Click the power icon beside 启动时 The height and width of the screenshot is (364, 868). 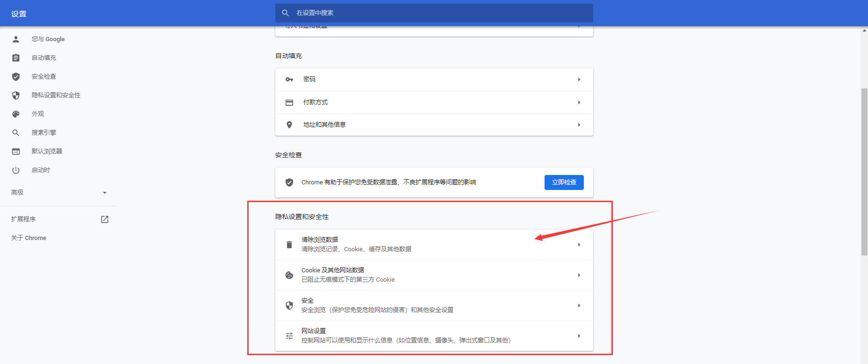(16, 170)
